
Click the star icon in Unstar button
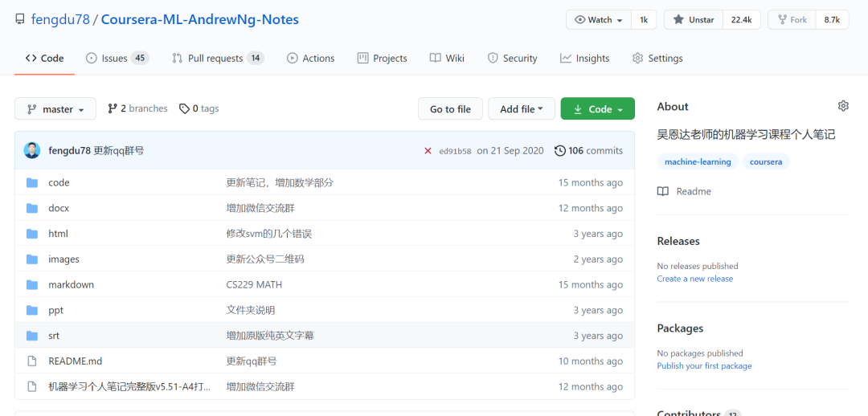(x=678, y=20)
